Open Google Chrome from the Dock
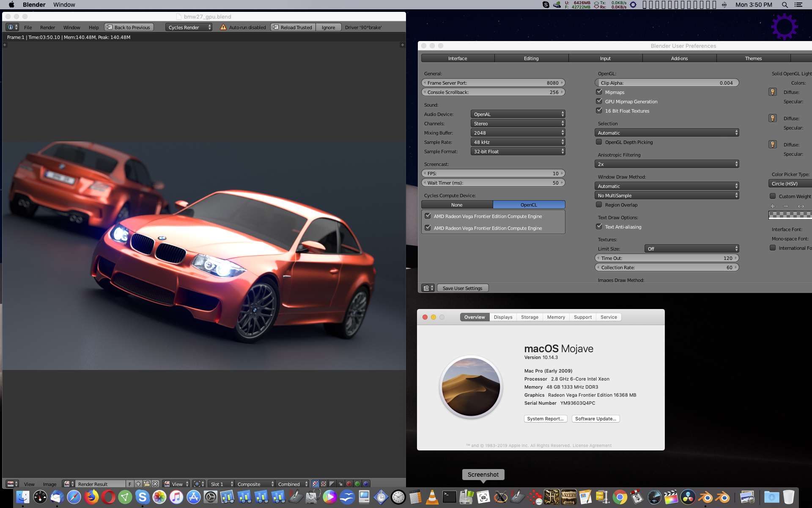 point(620,497)
